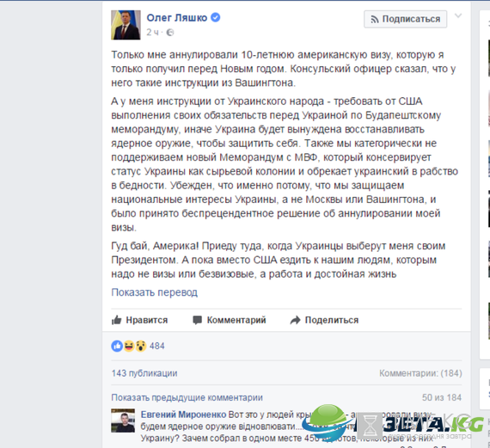Click the Поделиться share arrow icon
The height and width of the screenshot is (448, 490).
pos(296,320)
